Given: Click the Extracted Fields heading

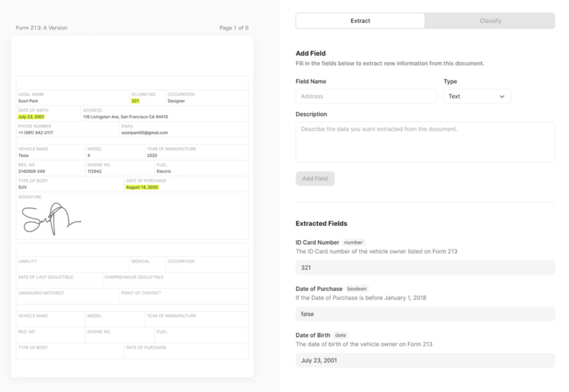Looking at the screenshot, I should click(321, 223).
